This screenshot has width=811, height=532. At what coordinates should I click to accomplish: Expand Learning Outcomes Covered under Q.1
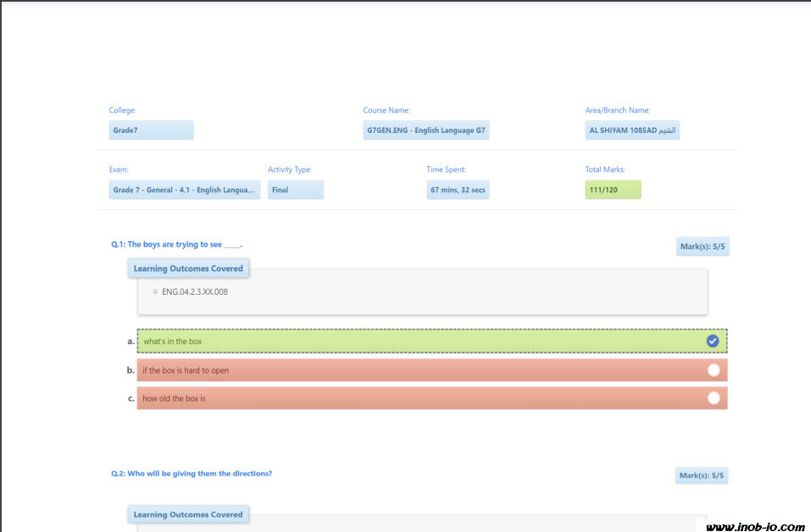188,269
